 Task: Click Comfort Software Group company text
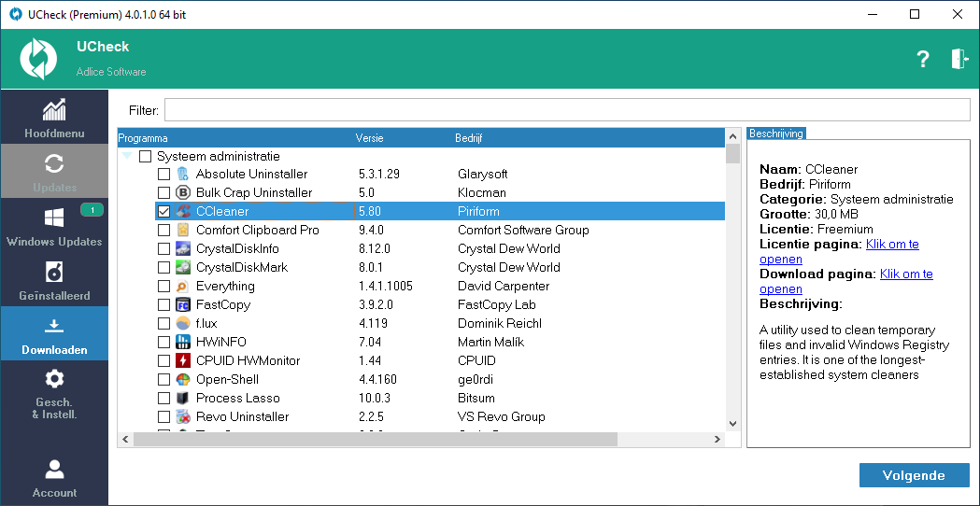click(523, 230)
